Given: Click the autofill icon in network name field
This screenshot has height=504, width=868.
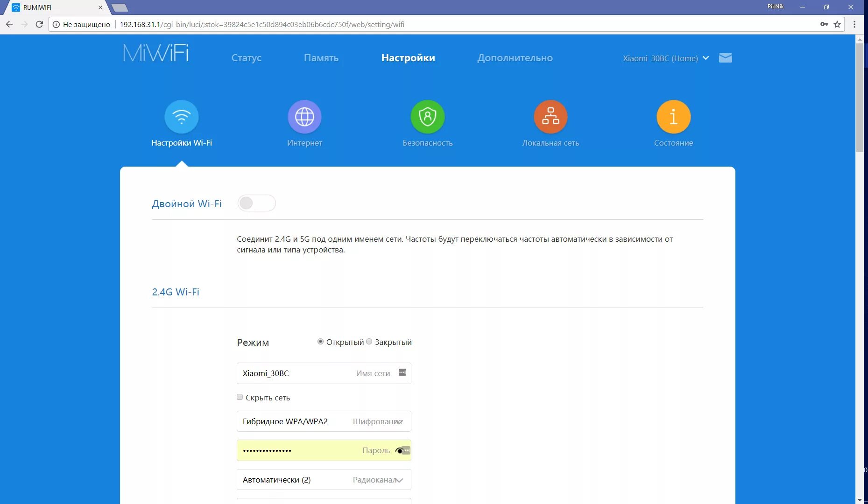Looking at the screenshot, I should pyautogui.click(x=402, y=372).
